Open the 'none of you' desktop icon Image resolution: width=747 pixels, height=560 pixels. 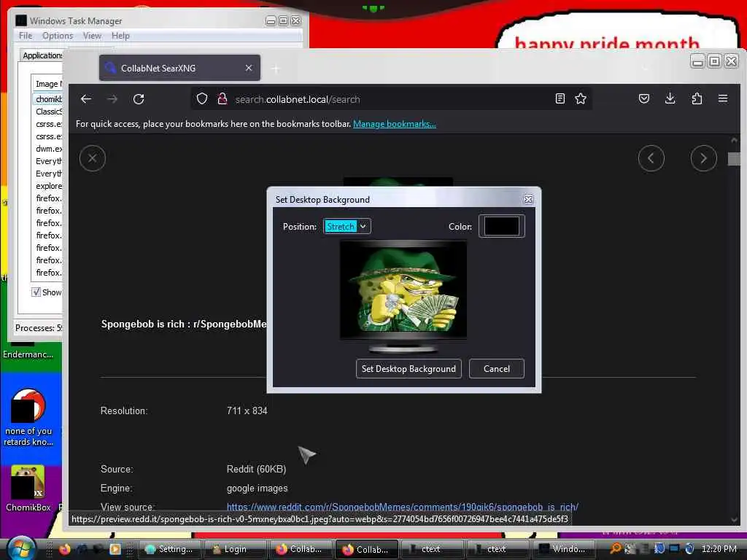tap(28, 418)
